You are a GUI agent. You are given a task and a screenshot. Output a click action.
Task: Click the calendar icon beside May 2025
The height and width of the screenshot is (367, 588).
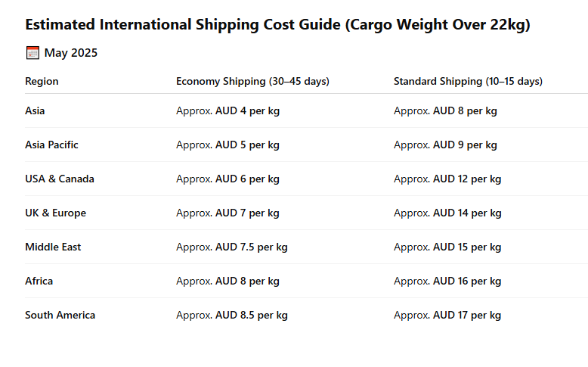32,53
